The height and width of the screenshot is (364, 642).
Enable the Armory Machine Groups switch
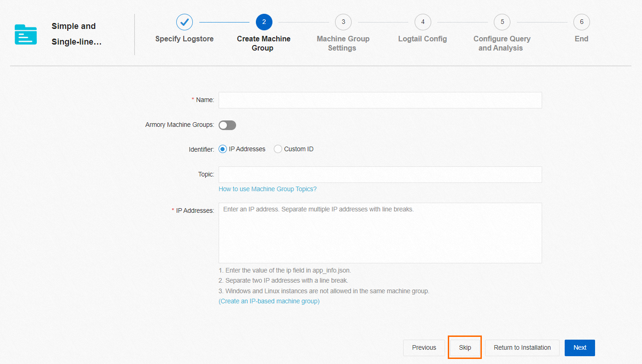point(227,125)
